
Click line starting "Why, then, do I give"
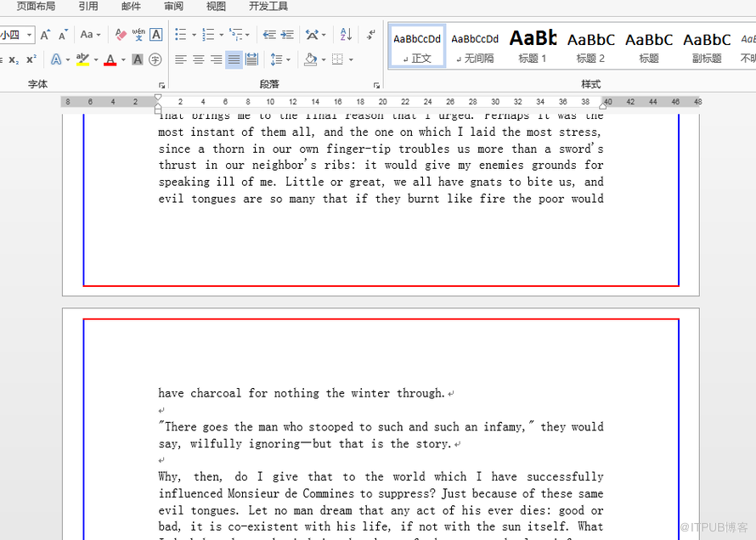(381, 477)
